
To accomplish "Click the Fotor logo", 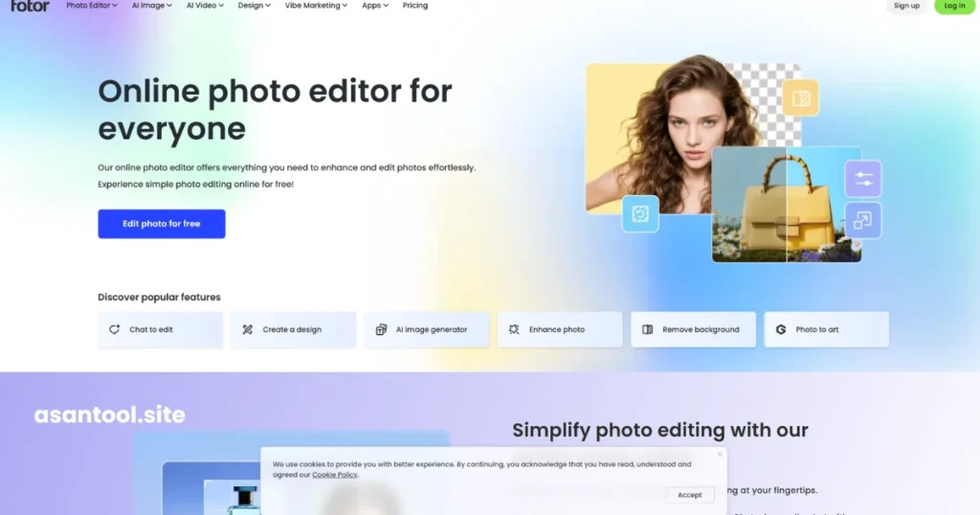I will (x=30, y=6).
